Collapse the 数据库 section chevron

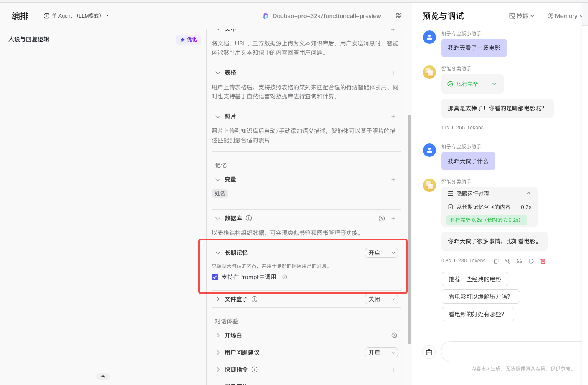tap(218, 218)
